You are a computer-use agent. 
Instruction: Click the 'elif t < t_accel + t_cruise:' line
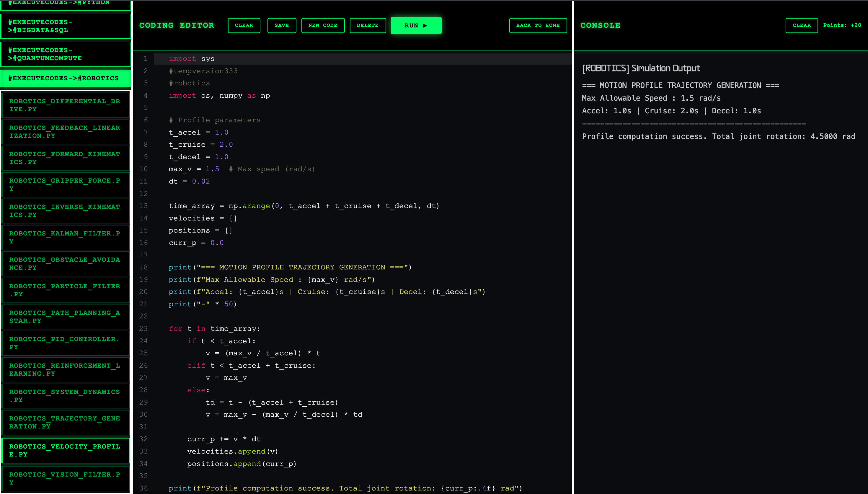[x=252, y=365]
